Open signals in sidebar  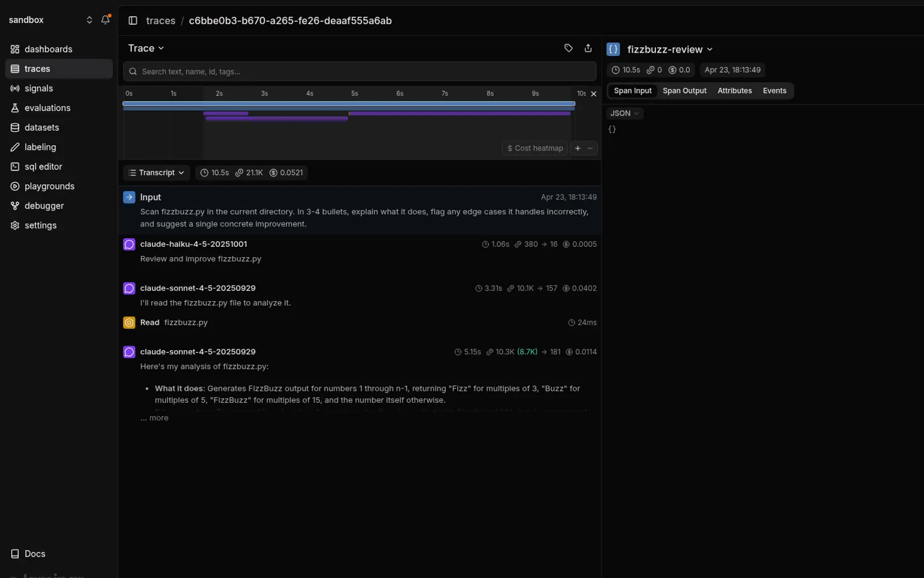click(x=59, y=88)
